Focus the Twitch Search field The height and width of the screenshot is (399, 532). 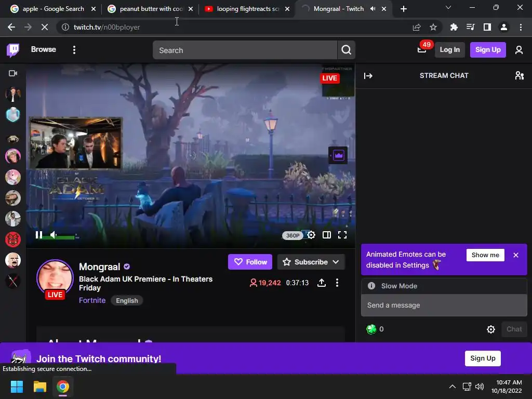[245, 50]
